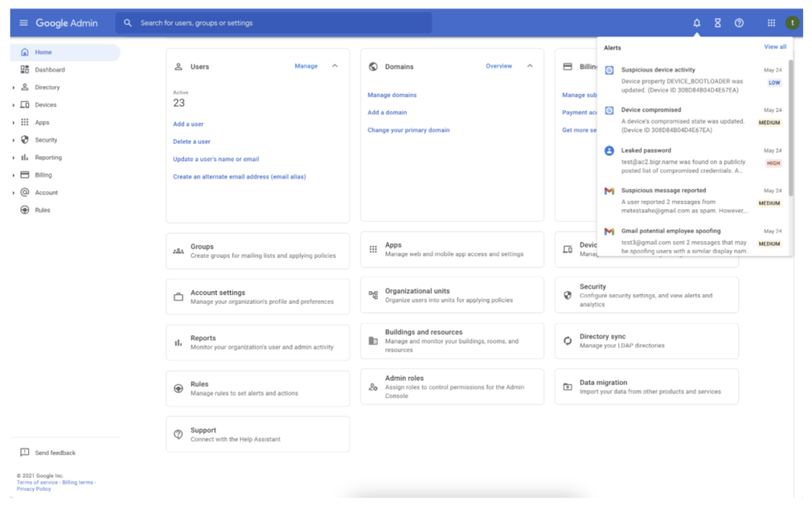Viewport: 812px width, 508px height.
Task: Click Add a domain link
Action: 387,112
